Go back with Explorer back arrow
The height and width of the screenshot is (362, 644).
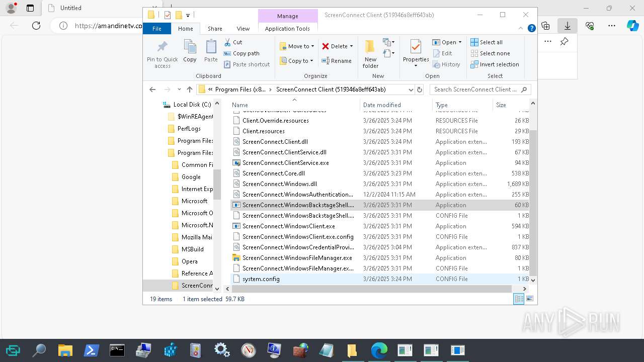[x=152, y=89]
